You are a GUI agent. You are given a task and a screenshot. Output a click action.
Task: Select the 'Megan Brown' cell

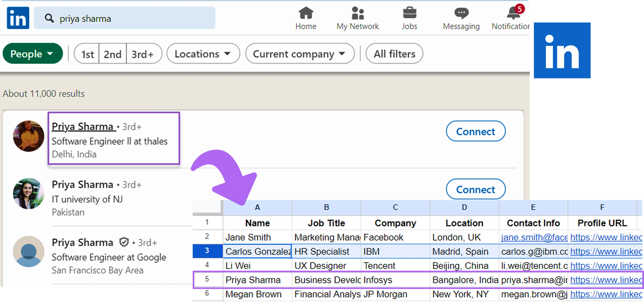click(257, 294)
